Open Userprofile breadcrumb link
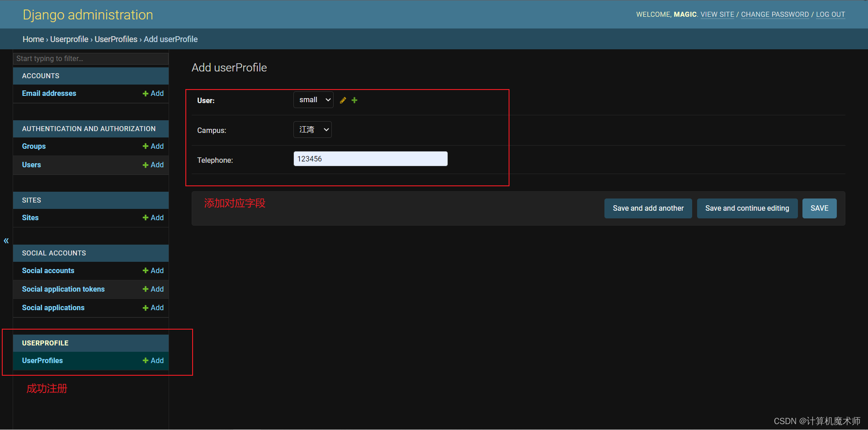Viewport: 868px width, 430px height. [x=69, y=39]
